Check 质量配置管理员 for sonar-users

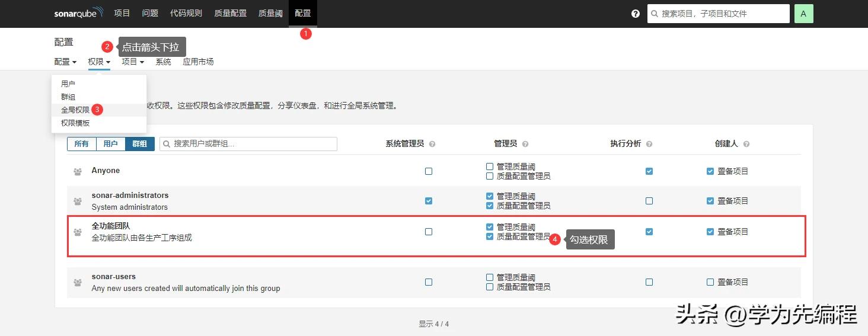pos(490,287)
